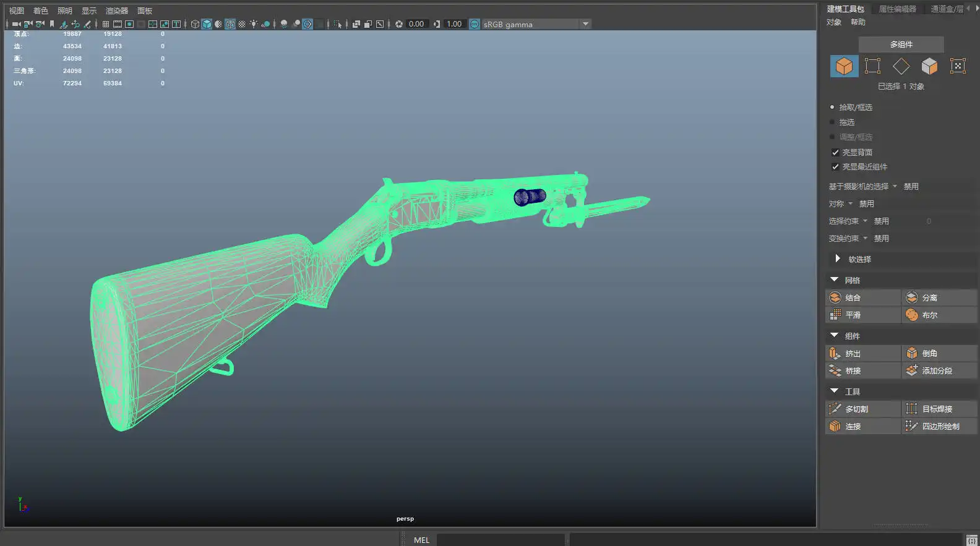Switch to edge selection diamond icon
980x546 pixels.
click(x=901, y=66)
